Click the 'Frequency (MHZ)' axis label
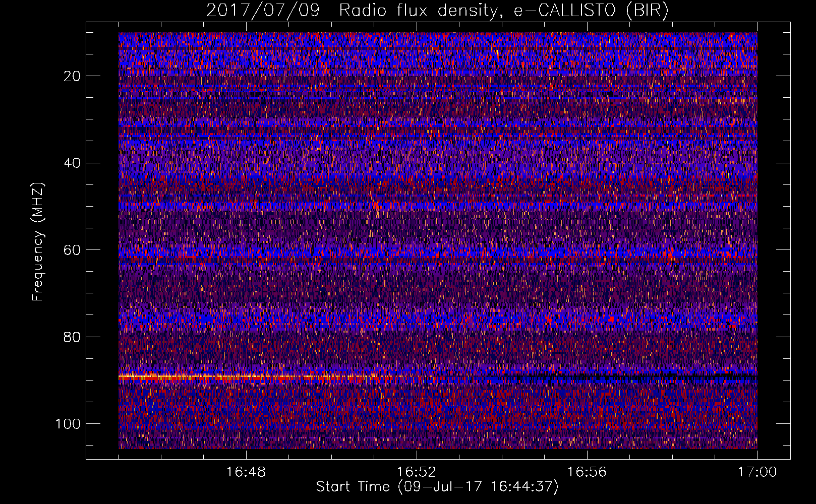This screenshot has width=816, height=504. coord(38,241)
